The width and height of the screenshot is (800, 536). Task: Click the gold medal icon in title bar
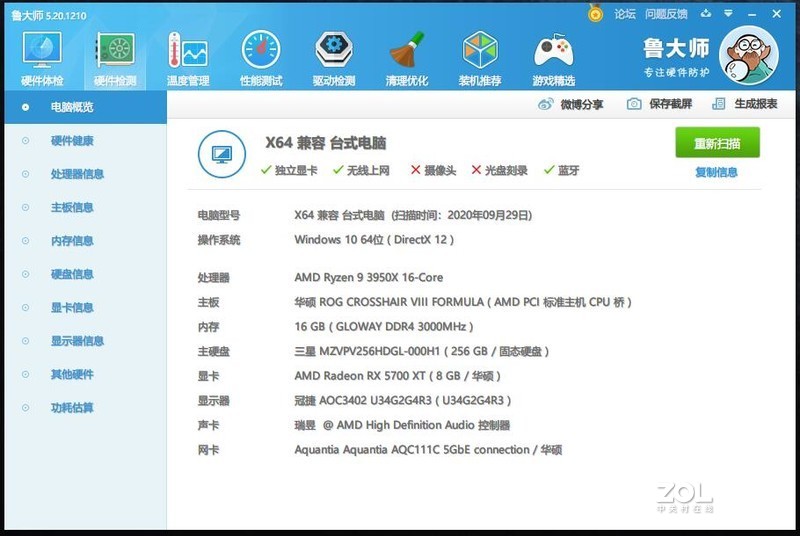coord(595,13)
